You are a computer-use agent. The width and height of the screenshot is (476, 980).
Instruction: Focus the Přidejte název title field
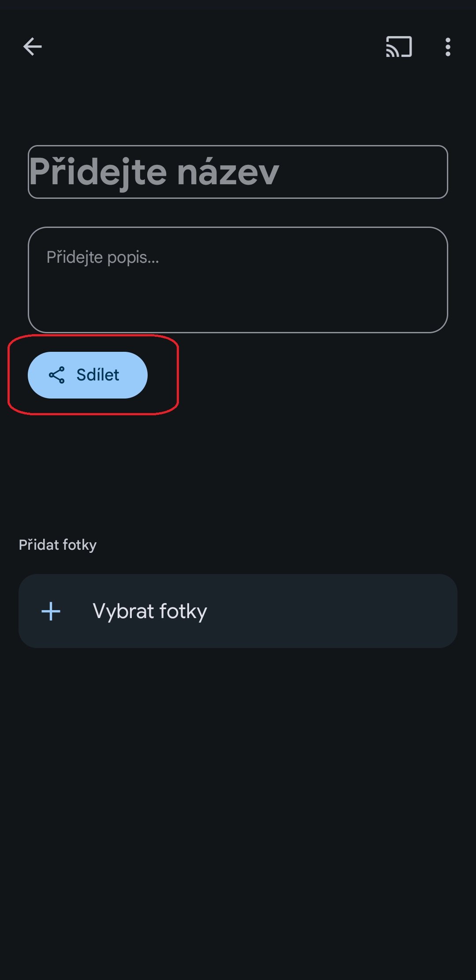coord(238,172)
